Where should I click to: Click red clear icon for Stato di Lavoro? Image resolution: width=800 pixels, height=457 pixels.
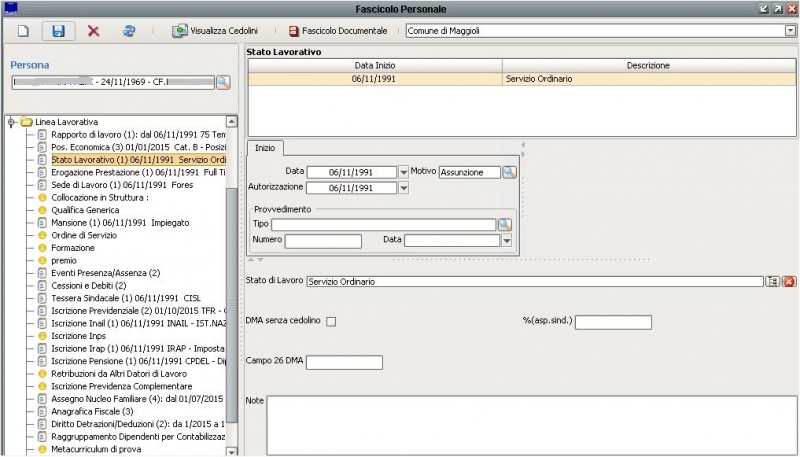pyautogui.click(x=789, y=282)
